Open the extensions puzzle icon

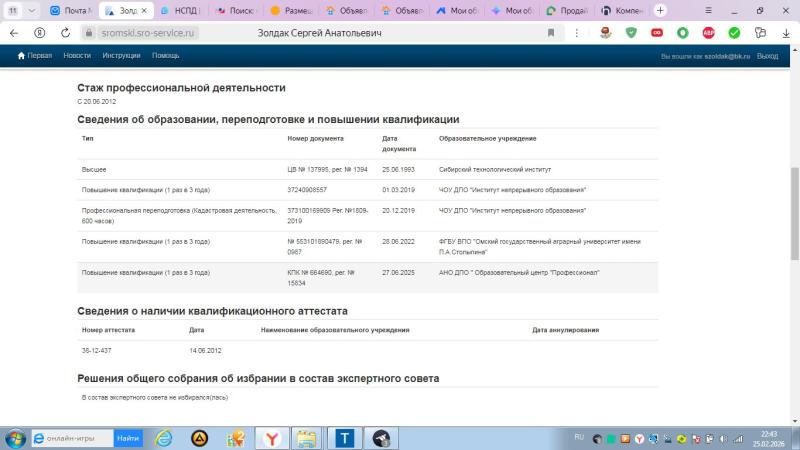point(759,33)
